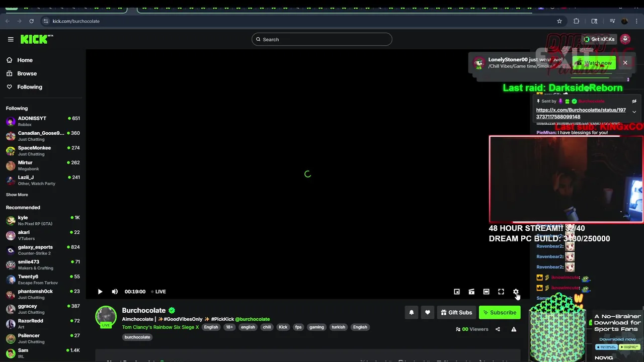Open the user profile avatar menu

[x=625, y=39]
